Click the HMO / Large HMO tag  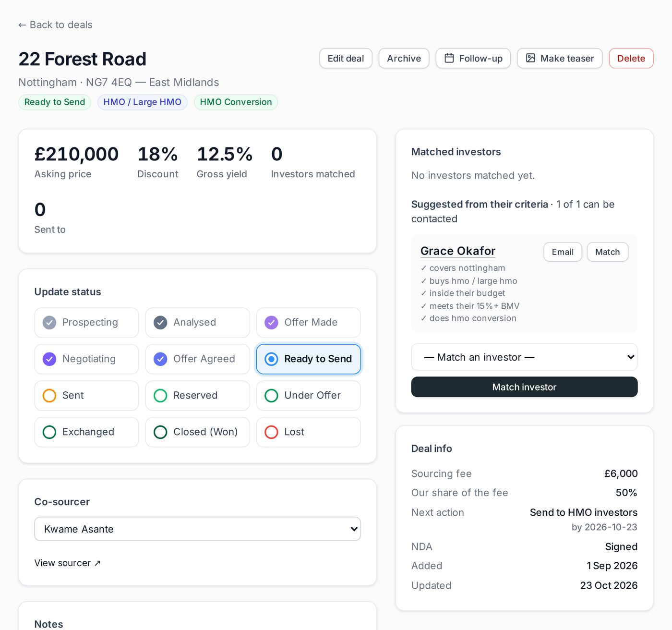(x=142, y=102)
